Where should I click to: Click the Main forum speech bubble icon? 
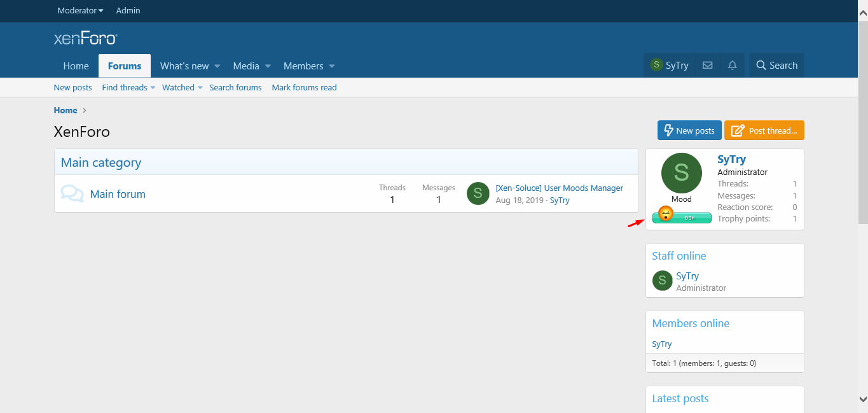(72, 193)
